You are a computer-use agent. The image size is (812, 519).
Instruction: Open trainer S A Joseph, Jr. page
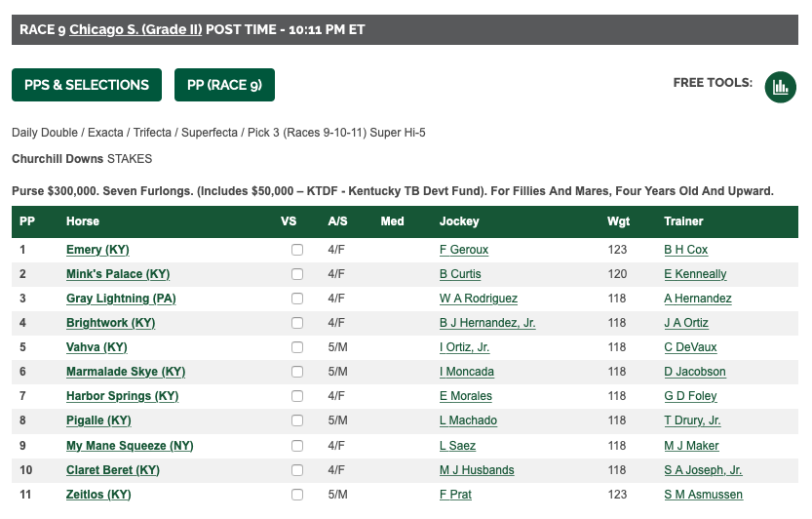click(x=703, y=470)
